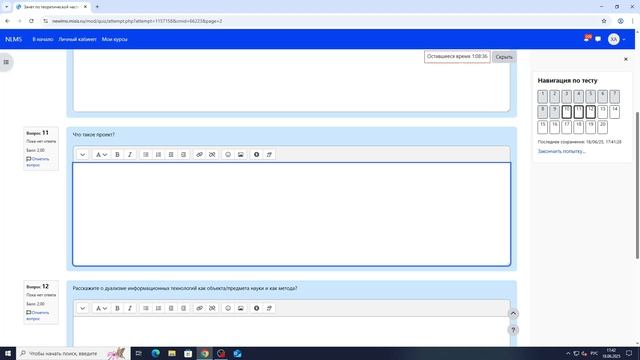Click into question 12 answer text area
Screen dimensions: 640x360
coord(291,331)
